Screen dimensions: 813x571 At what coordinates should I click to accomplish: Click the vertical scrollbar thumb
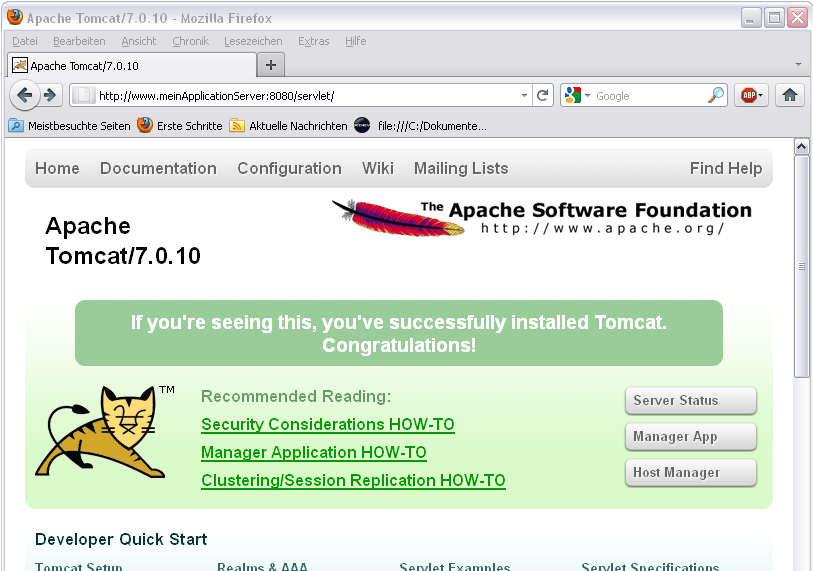[x=802, y=267]
